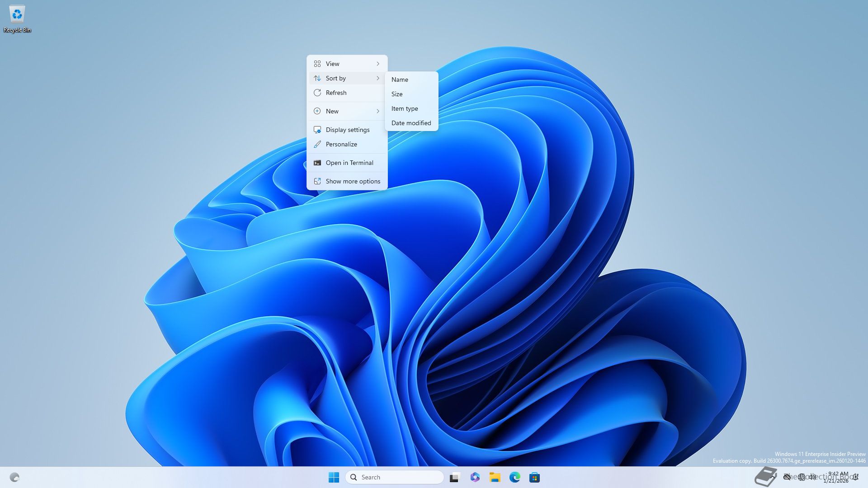Open the Copilot taskbar icon
This screenshot has height=488, width=868.
[x=475, y=477]
